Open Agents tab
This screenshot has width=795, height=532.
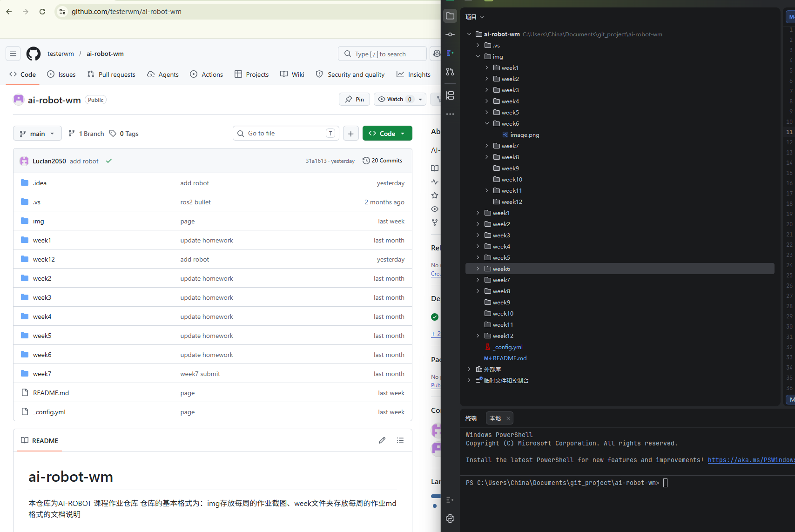163,74
